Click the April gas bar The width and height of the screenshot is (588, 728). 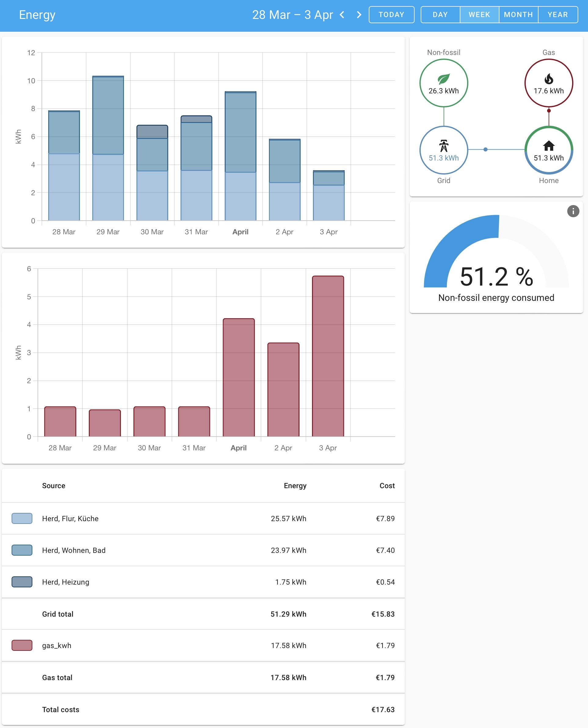tap(239, 377)
